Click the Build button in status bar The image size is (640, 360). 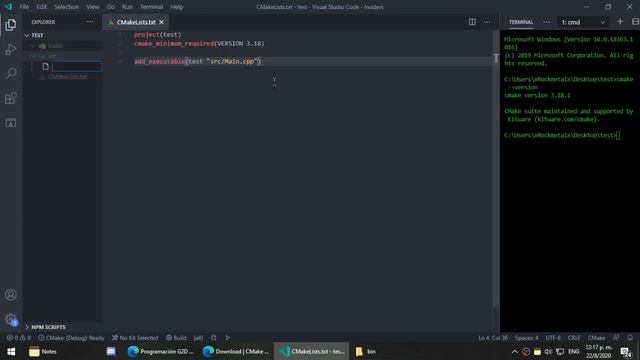coord(176,338)
